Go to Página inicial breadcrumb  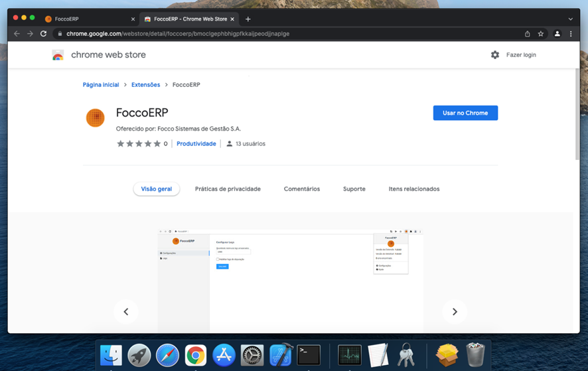coord(101,85)
